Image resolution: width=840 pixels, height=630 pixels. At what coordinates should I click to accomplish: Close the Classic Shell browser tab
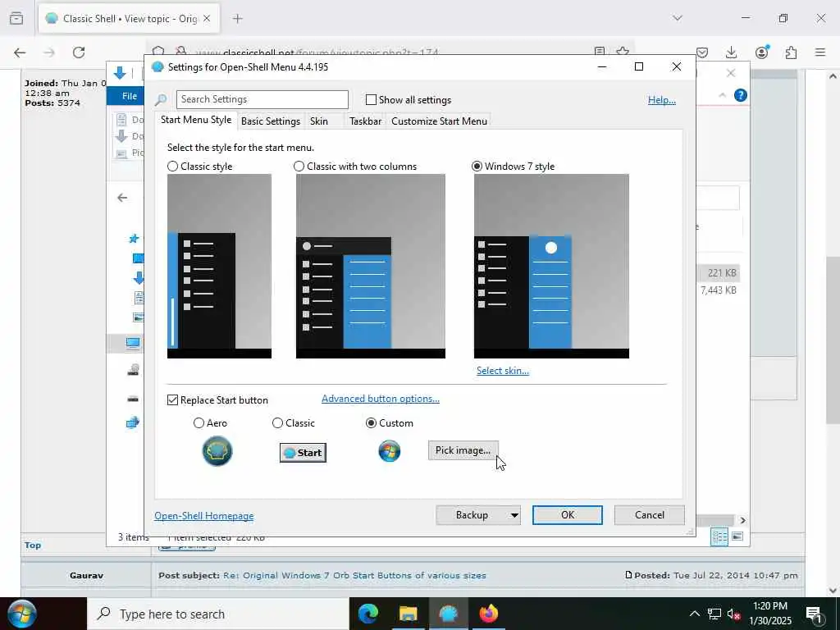(207, 19)
